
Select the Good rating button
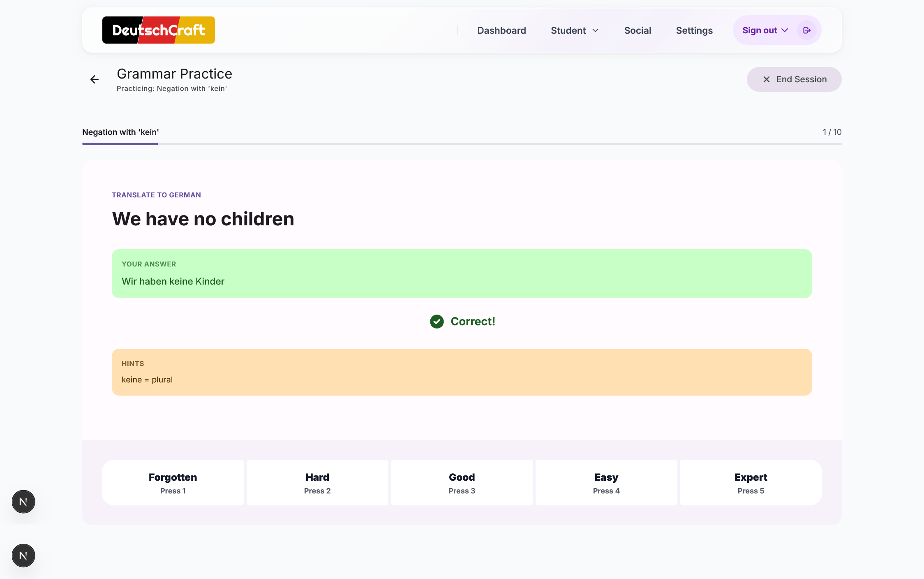pyautogui.click(x=462, y=483)
